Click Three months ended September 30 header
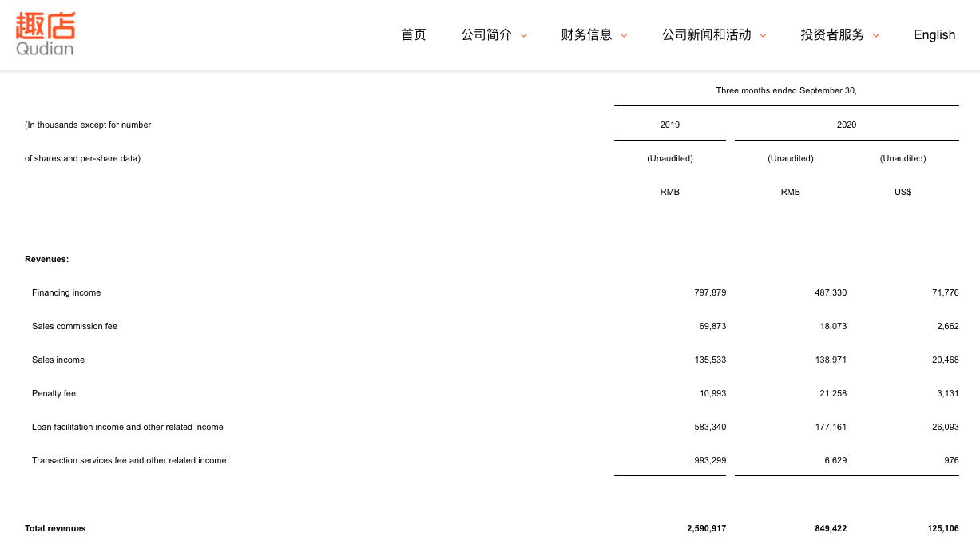Viewport: 980px width, 549px height. point(786,90)
